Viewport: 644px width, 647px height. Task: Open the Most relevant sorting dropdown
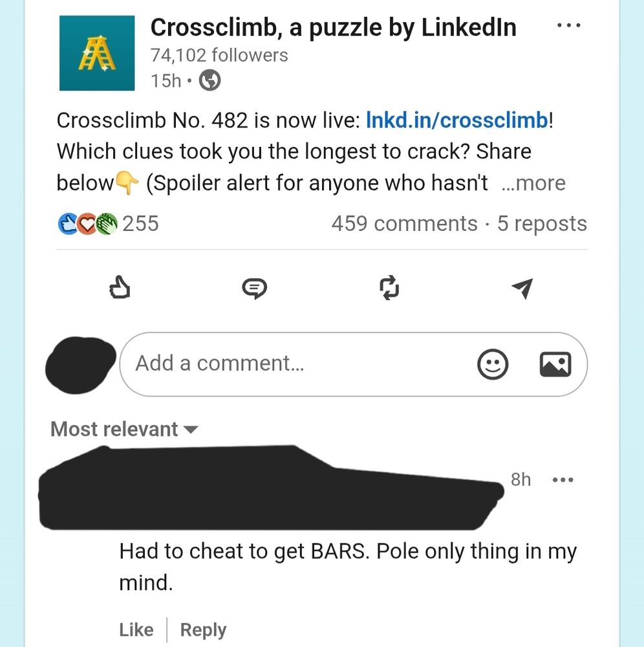coord(123,428)
